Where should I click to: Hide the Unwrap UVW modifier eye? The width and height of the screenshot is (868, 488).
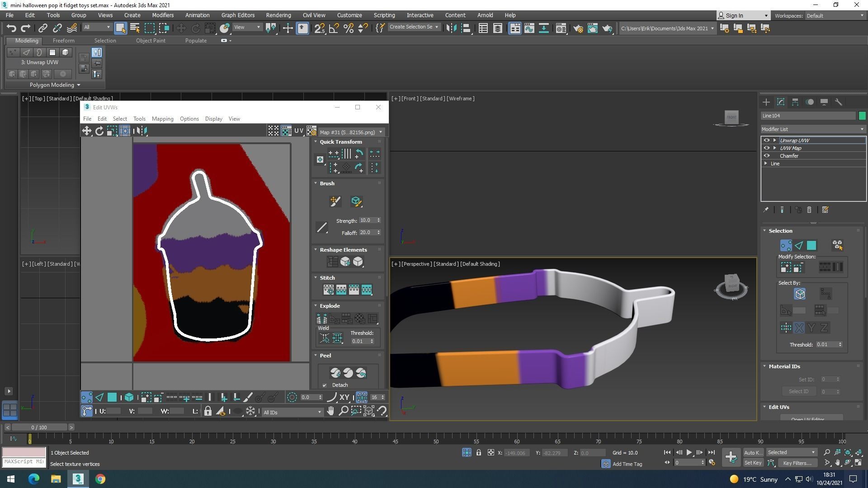click(766, 141)
